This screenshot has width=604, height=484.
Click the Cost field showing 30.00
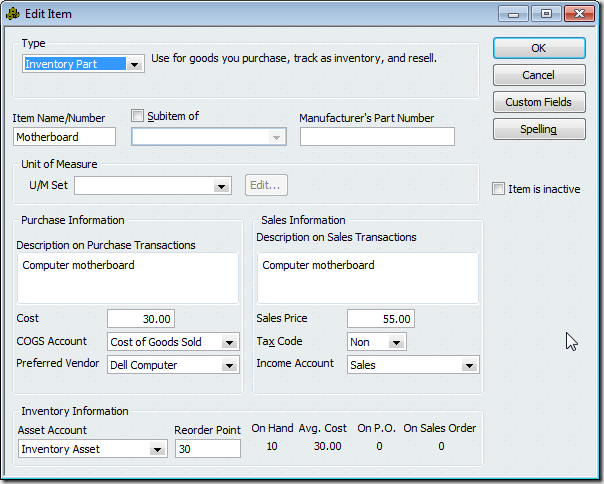[x=141, y=319]
